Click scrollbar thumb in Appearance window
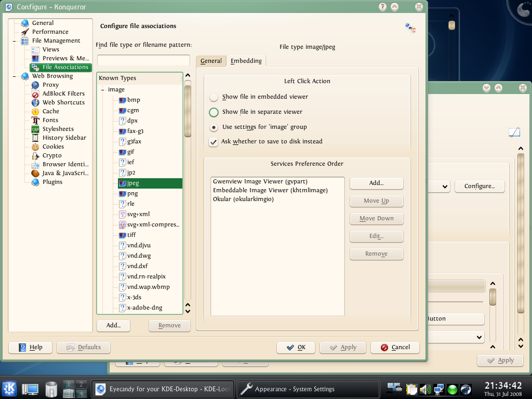 click(521, 233)
